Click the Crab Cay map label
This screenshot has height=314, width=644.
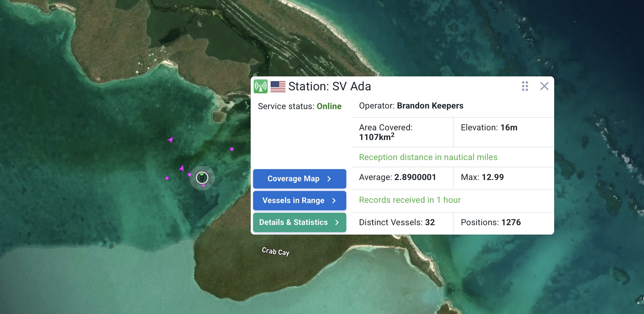coord(276,252)
